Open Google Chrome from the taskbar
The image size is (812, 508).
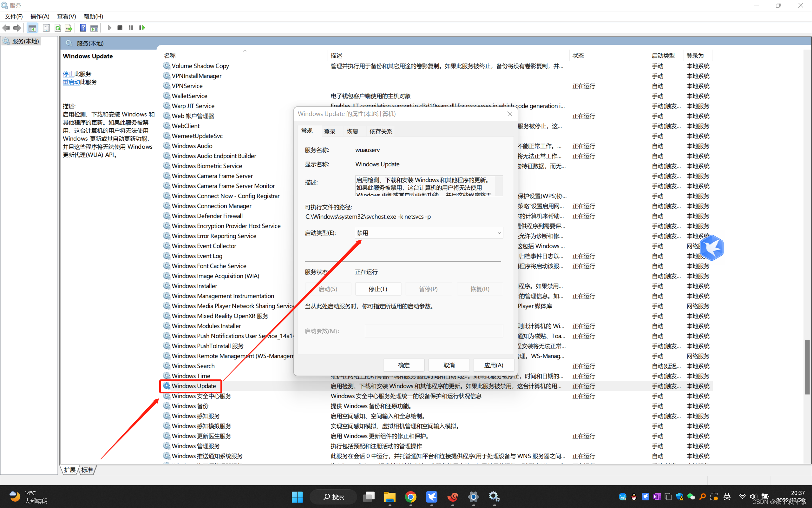tap(411, 497)
